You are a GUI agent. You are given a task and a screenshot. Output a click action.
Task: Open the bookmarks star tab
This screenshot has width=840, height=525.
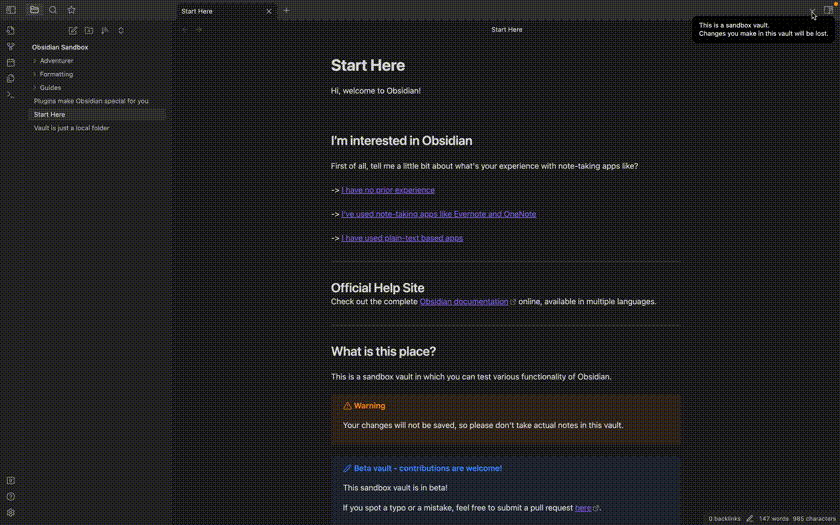(72, 10)
